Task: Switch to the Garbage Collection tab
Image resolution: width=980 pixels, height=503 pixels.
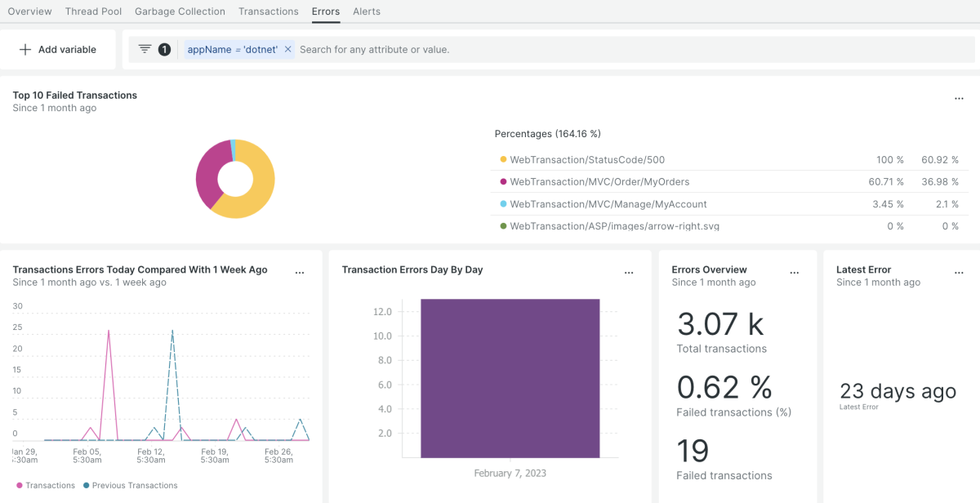Action: click(180, 11)
